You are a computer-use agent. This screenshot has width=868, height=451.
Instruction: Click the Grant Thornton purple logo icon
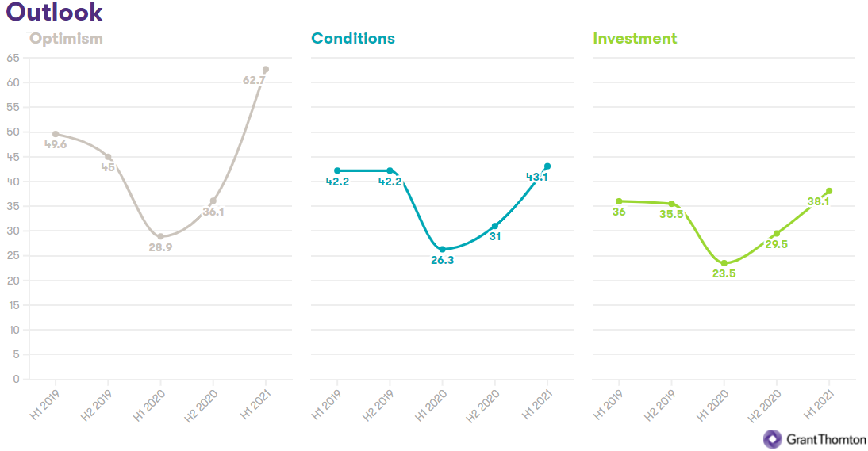[772, 438]
